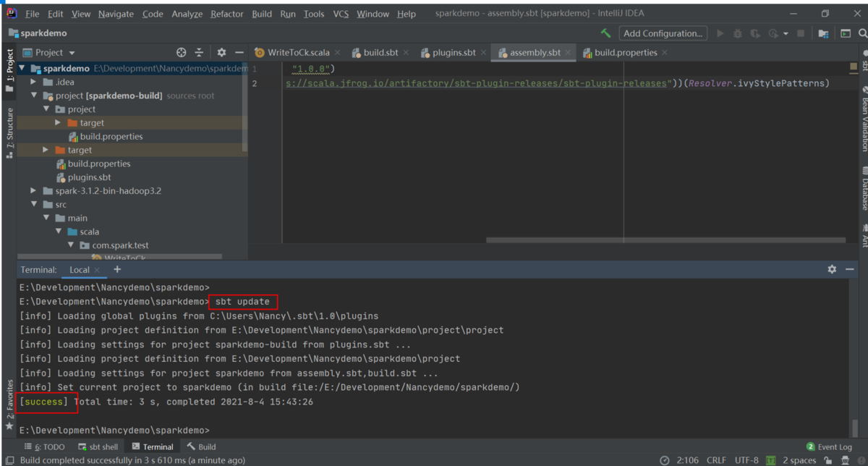The image size is (868, 466).
Task: Click the Project panel vertical scrollbar
Action: pos(245,108)
